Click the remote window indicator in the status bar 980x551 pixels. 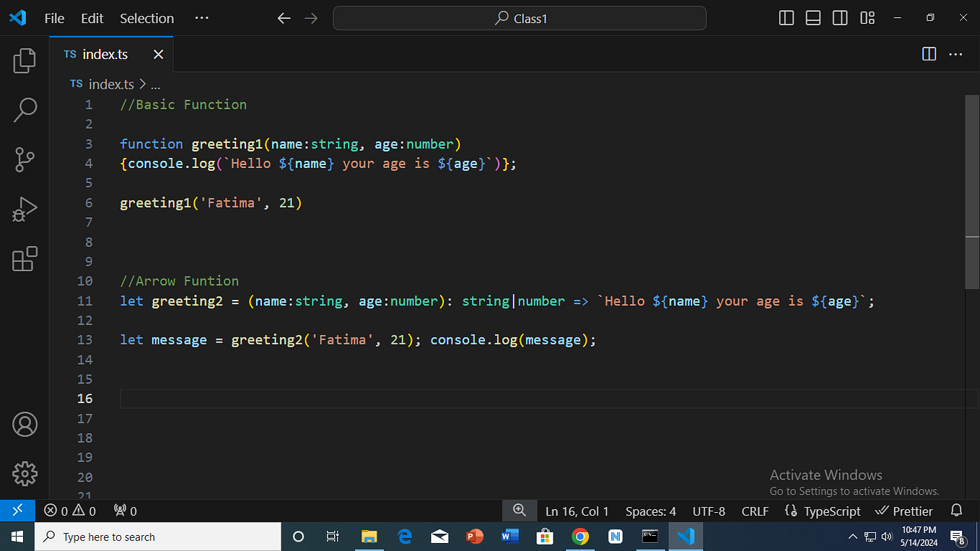(17, 510)
